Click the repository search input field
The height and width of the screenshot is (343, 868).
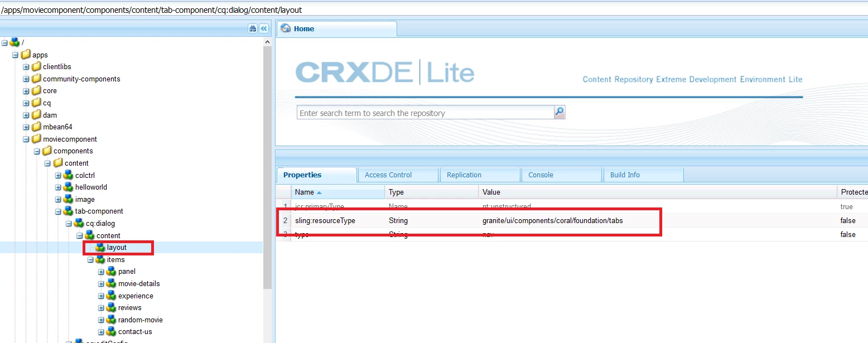tap(425, 113)
